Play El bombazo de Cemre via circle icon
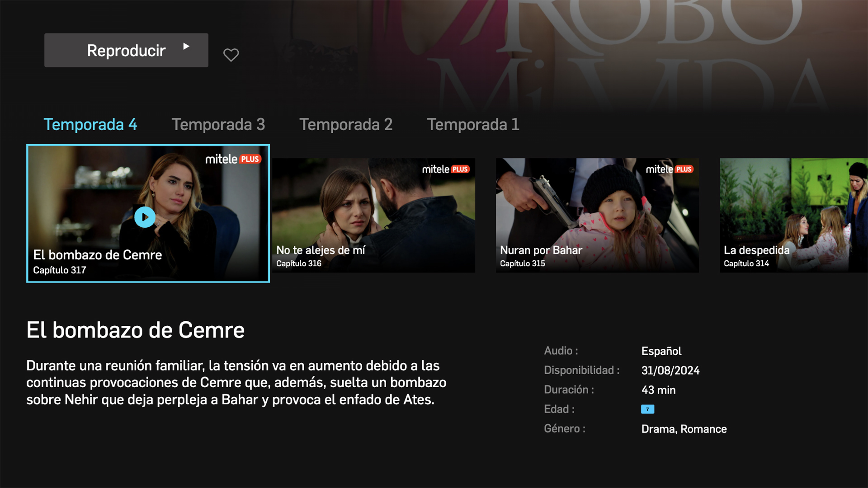 (145, 217)
